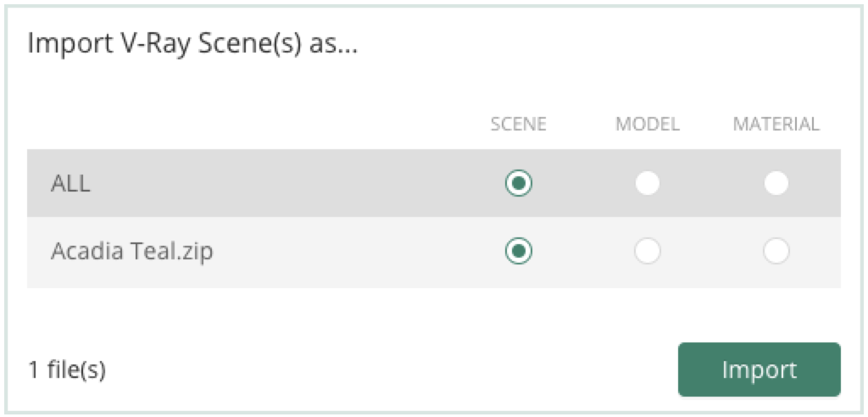This screenshot has width=868, height=417.
Task: Click gray ALL row between label and radios
Action: click(293, 183)
